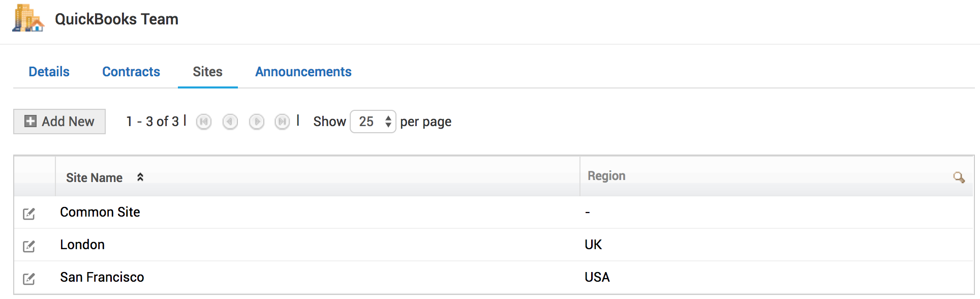The height and width of the screenshot is (299, 980).
Task: Select the Sites tab
Action: pyautogui.click(x=207, y=72)
